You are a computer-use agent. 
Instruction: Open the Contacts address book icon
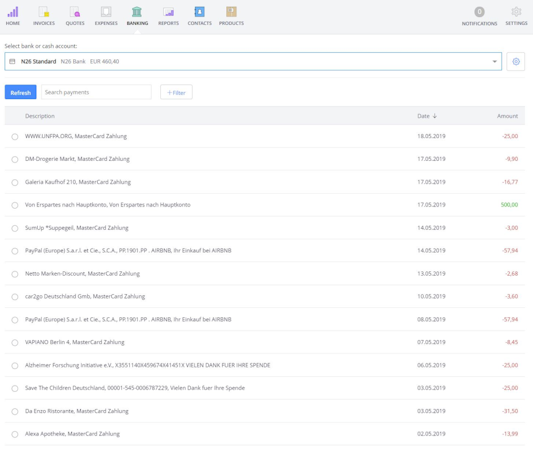[x=200, y=12]
